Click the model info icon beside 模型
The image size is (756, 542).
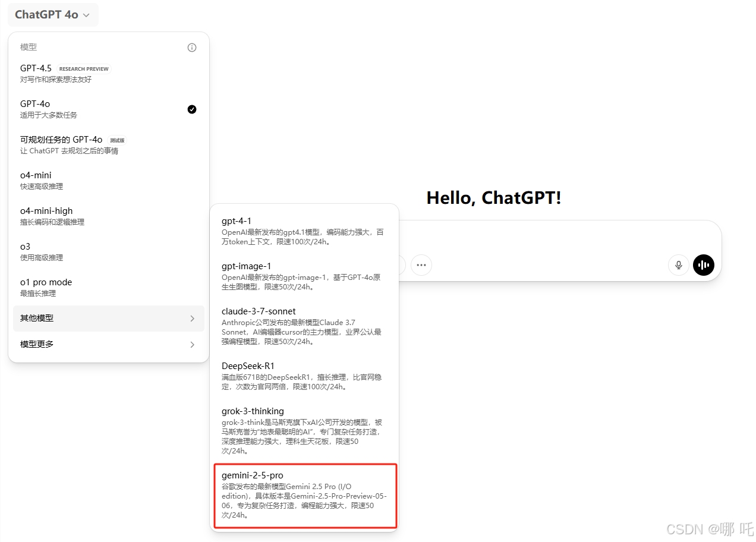[x=192, y=48]
